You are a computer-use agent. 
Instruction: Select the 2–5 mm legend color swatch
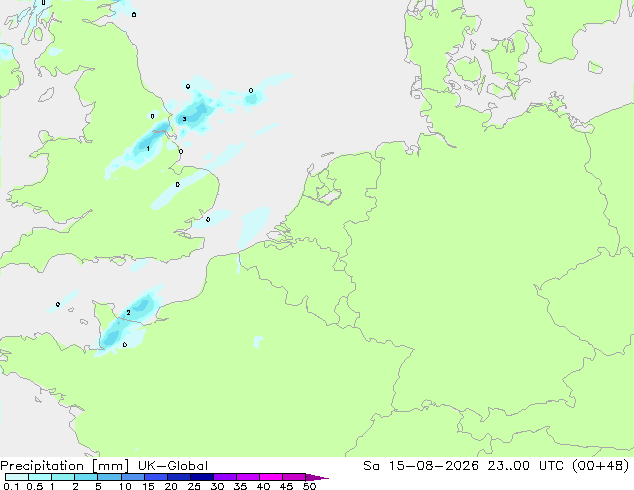tap(86, 477)
